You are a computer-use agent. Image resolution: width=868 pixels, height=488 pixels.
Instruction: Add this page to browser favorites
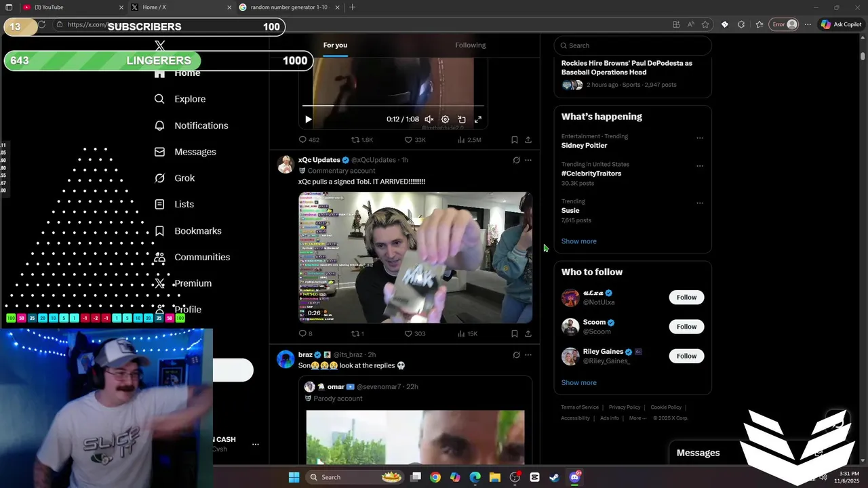[705, 24]
